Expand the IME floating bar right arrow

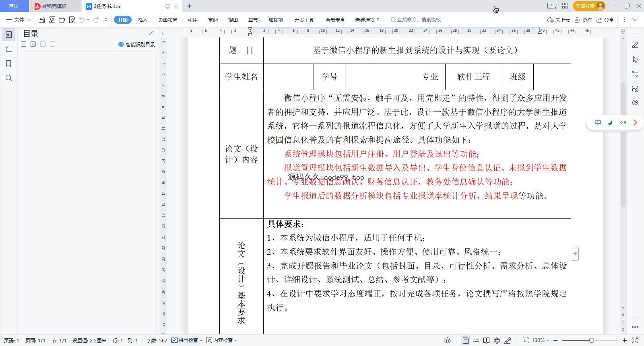pyautogui.click(x=635, y=122)
